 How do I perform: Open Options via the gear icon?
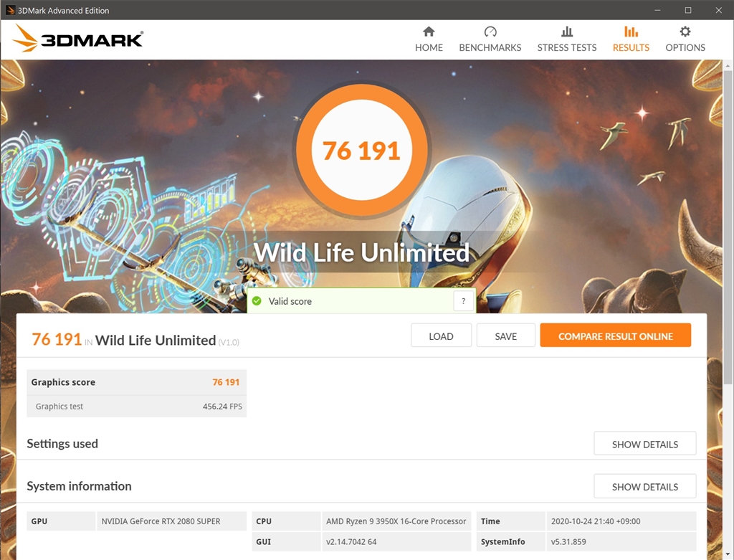click(x=685, y=32)
